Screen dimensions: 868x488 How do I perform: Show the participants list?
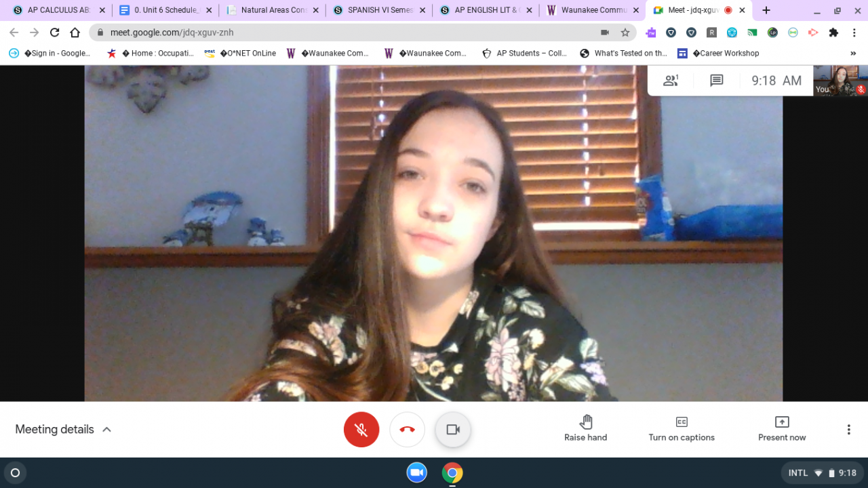click(671, 81)
